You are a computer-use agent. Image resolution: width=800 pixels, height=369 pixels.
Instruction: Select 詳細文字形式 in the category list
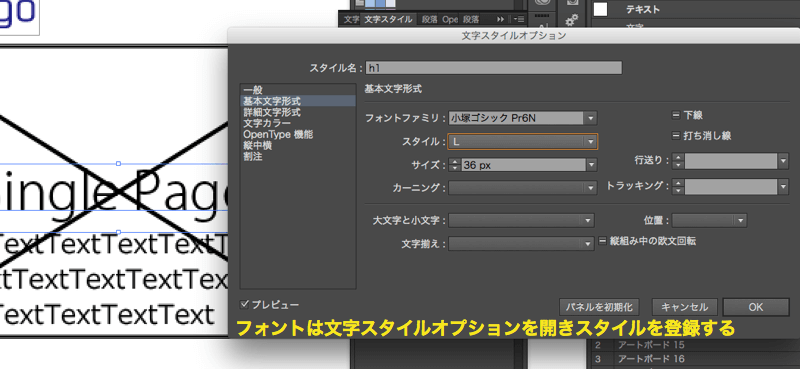(x=298, y=112)
